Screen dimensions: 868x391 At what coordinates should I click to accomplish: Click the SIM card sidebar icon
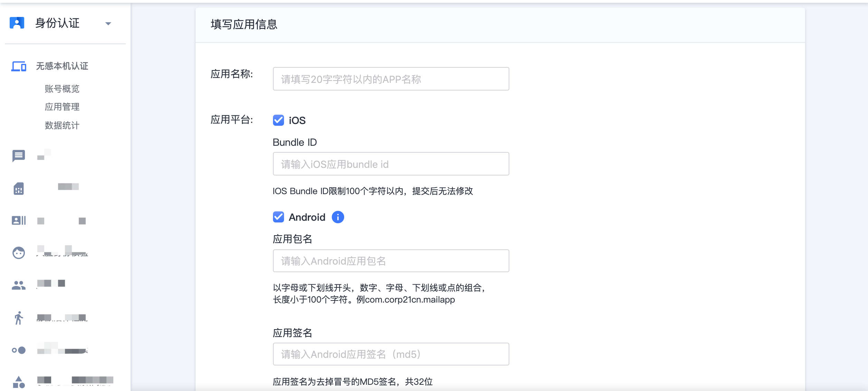[x=19, y=189]
